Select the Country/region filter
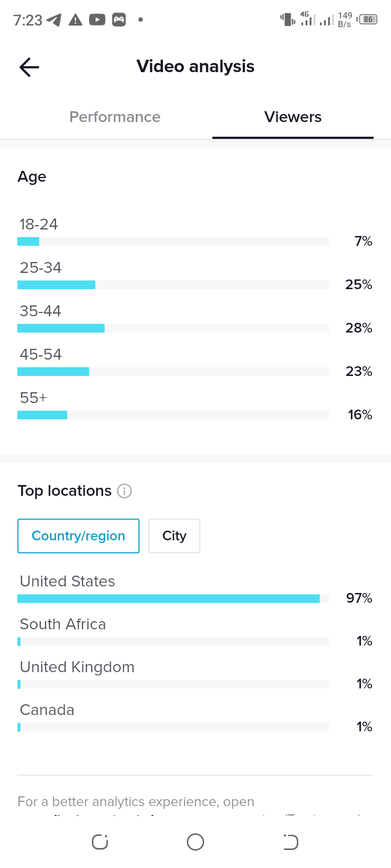This screenshot has height=868, width=391. click(78, 536)
